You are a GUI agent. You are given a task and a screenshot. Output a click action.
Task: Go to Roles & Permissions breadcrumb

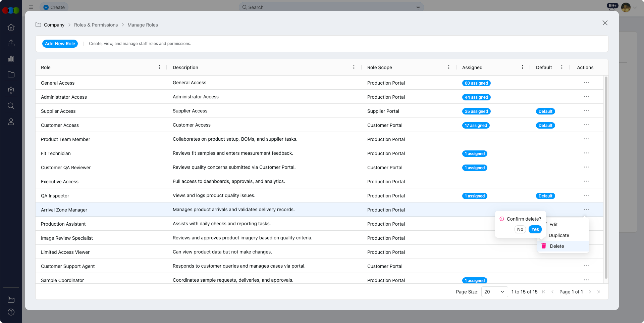(96, 25)
